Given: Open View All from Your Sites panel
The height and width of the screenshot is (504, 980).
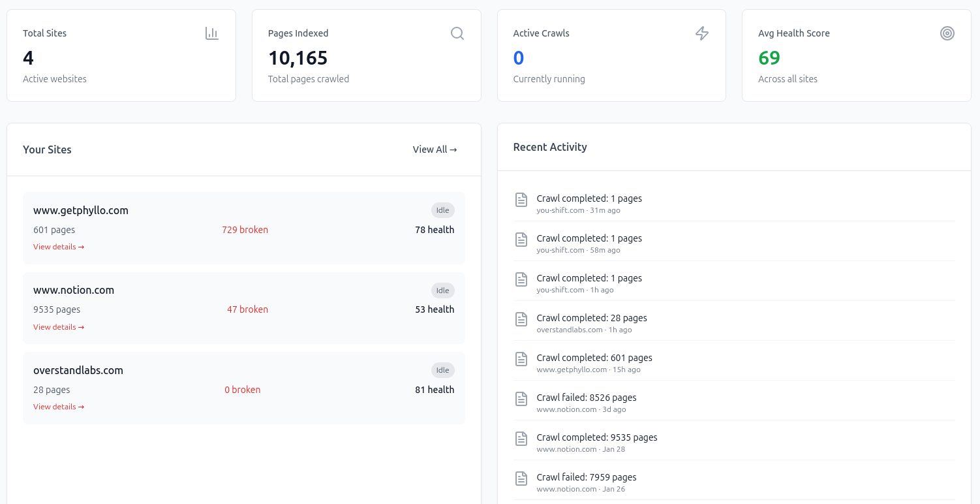Looking at the screenshot, I should click(435, 149).
